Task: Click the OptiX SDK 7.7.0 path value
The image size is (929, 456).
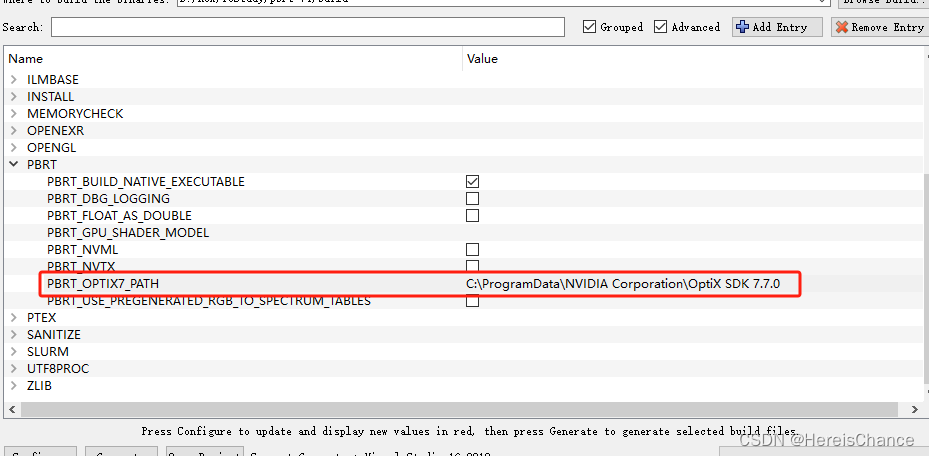Action: (x=623, y=284)
